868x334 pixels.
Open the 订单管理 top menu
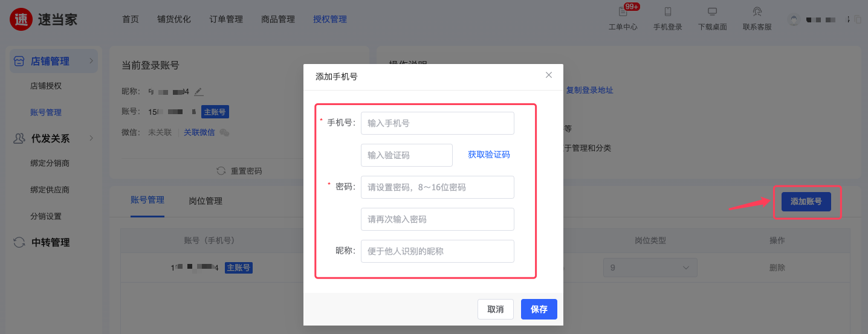click(x=226, y=19)
